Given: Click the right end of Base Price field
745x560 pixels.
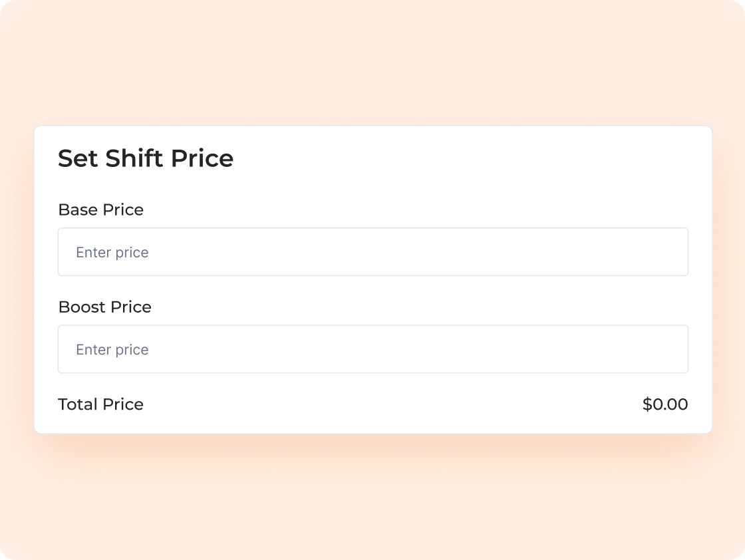Looking at the screenshot, I should pyautogui.click(x=672, y=252).
